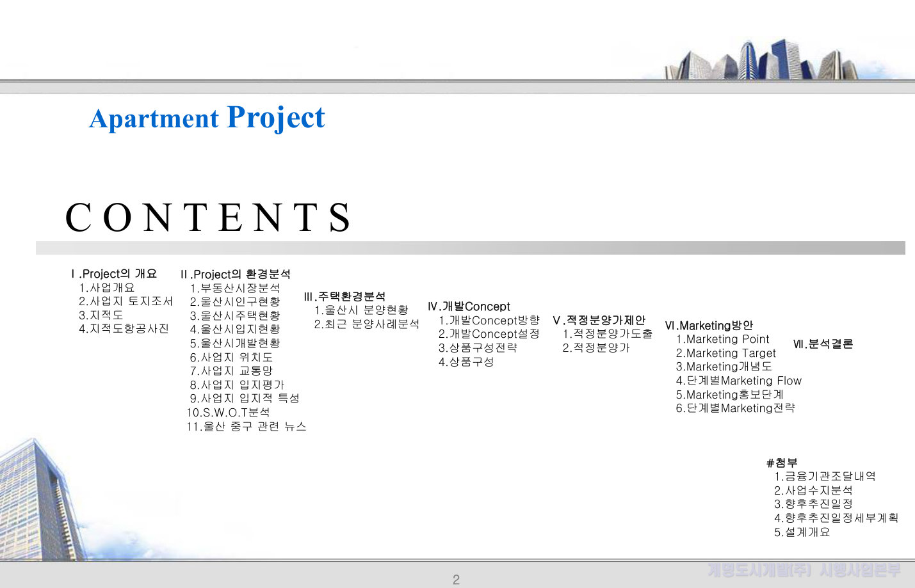The width and height of the screenshot is (915, 588).
Task: Click the skyline buildings image in header
Action: [762, 60]
